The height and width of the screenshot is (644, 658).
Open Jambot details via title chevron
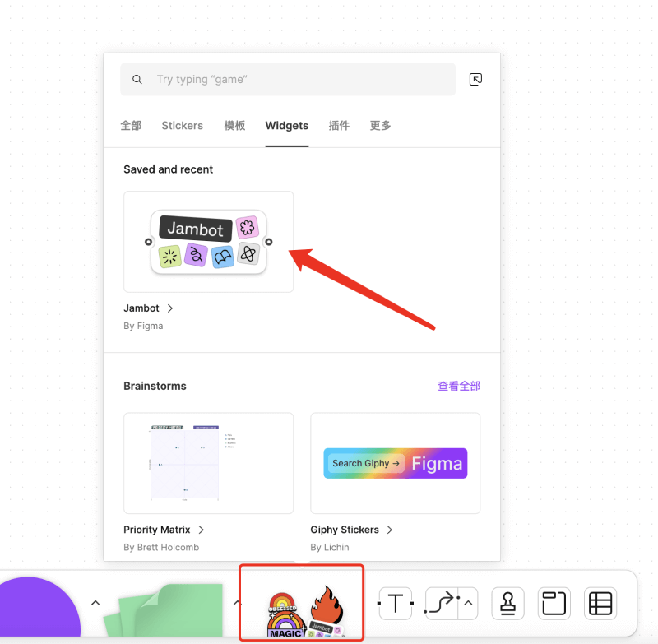170,308
